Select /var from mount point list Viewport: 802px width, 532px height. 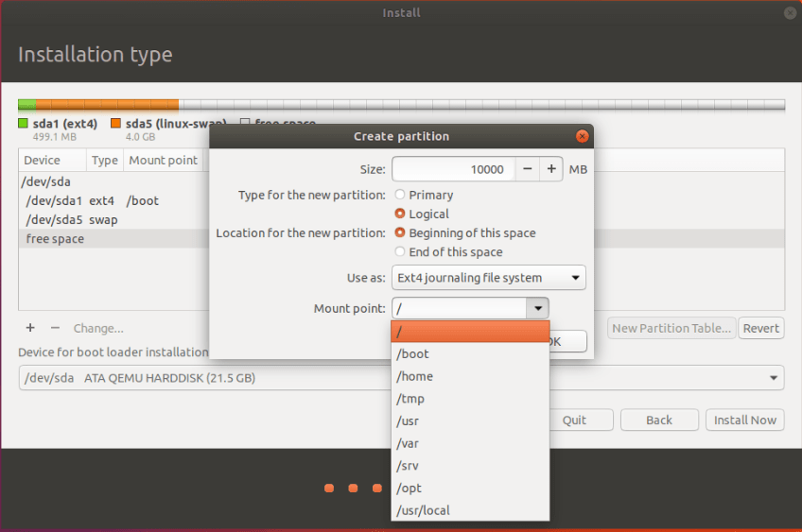(470, 443)
